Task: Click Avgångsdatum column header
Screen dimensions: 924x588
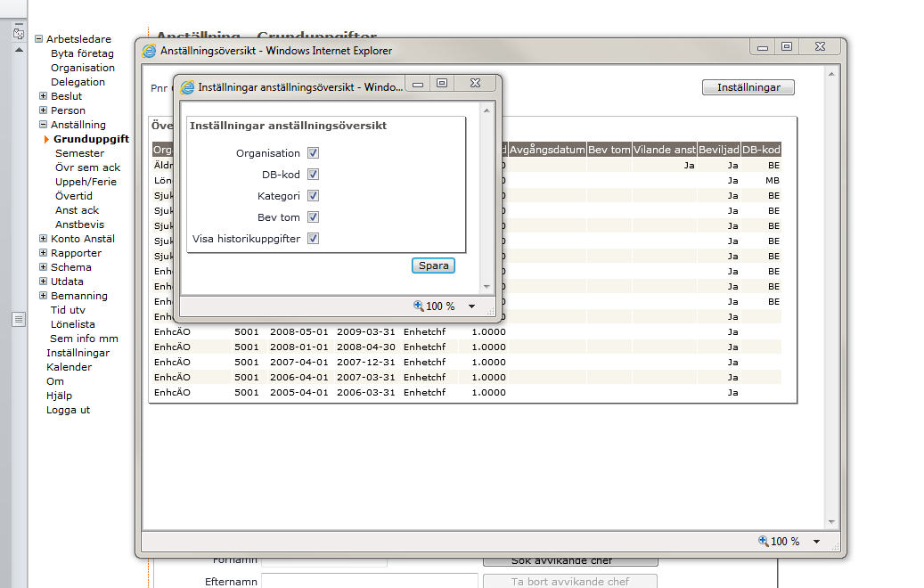Action: [x=547, y=150]
